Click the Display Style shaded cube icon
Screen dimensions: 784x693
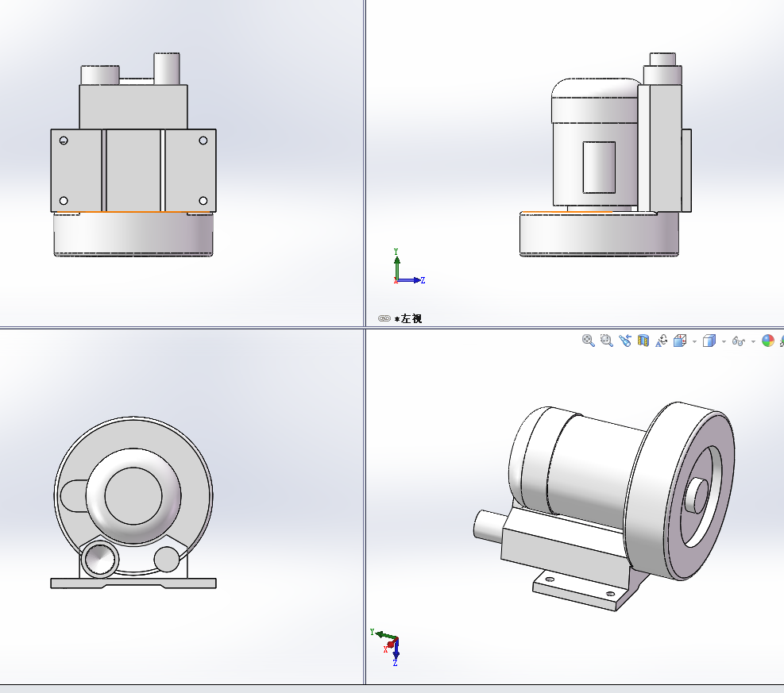(x=709, y=341)
